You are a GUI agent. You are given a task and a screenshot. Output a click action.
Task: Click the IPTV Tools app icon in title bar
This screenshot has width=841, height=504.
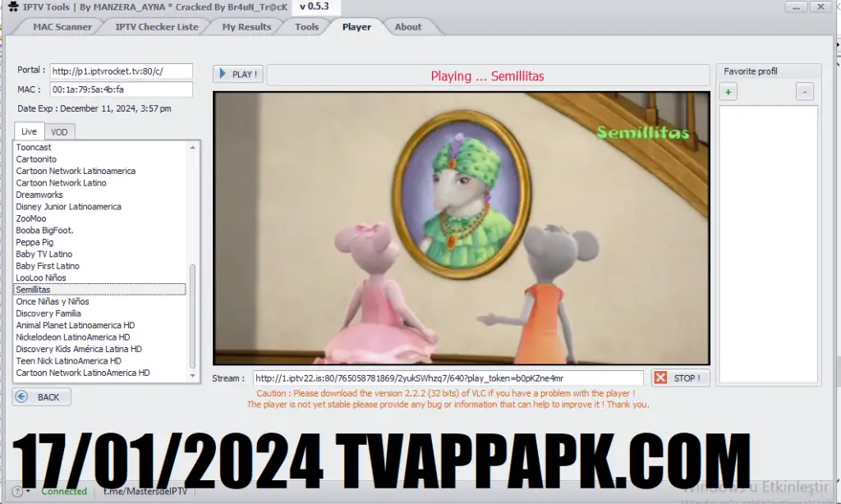[x=13, y=7]
